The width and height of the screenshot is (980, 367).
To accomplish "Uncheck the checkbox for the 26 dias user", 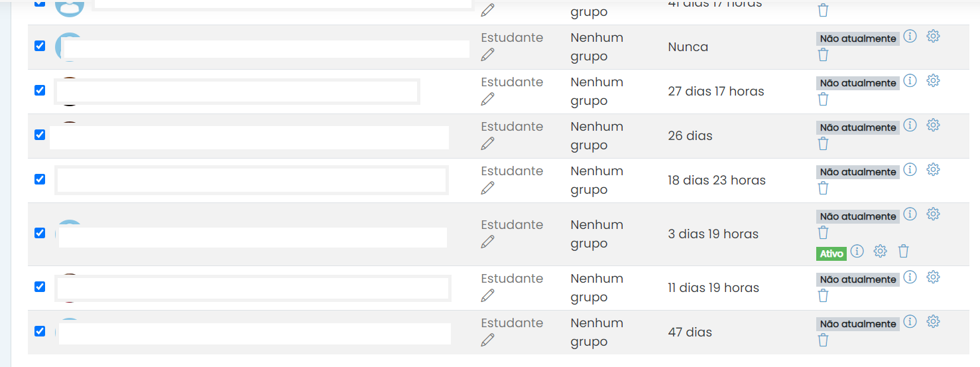I will [x=40, y=135].
